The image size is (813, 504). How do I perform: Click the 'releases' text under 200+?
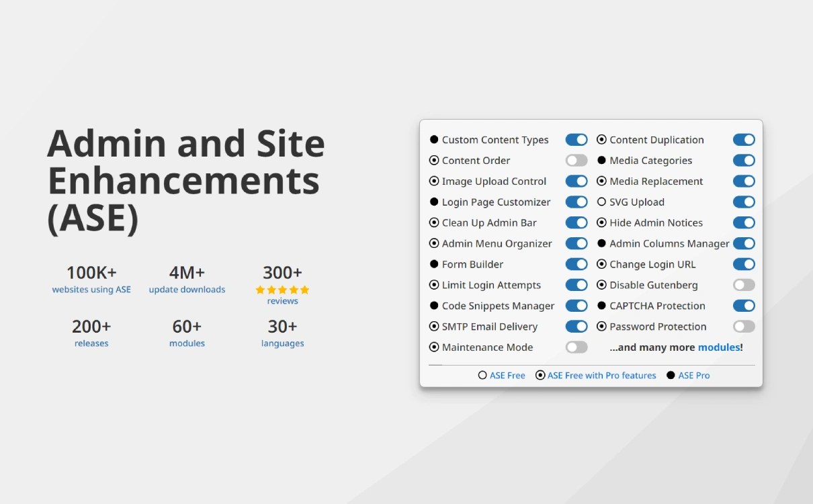coord(91,343)
